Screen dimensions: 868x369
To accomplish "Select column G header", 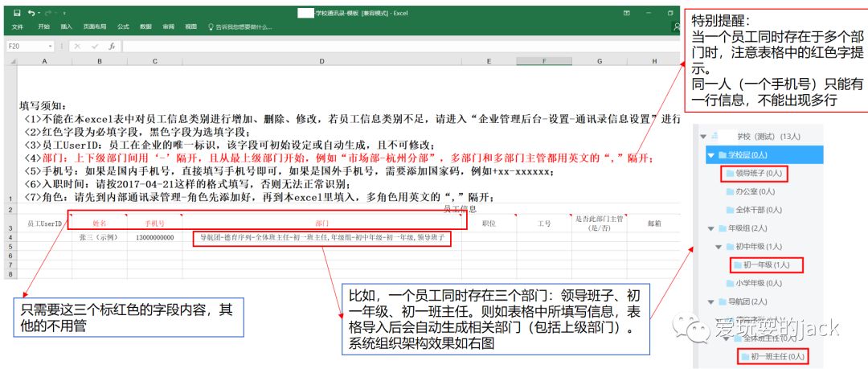I will [600, 61].
